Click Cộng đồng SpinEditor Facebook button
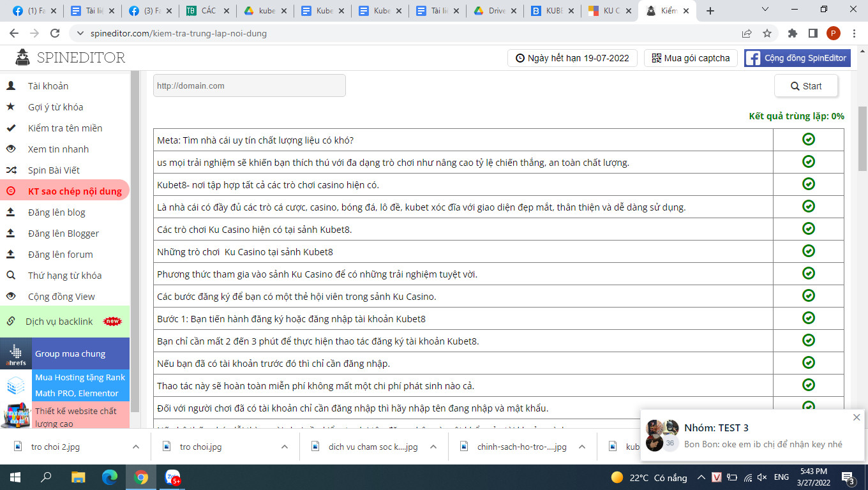Viewport: 868px width, 490px height. pos(797,58)
